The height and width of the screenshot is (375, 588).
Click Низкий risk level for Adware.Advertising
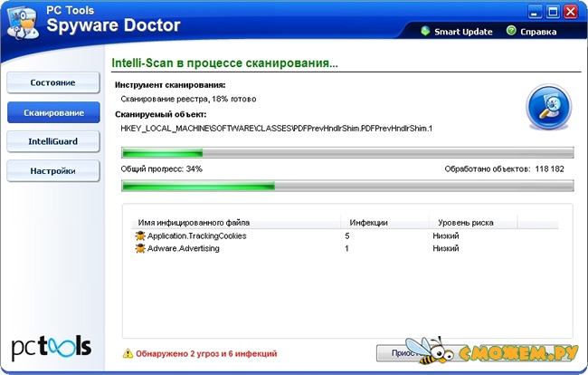446,248
